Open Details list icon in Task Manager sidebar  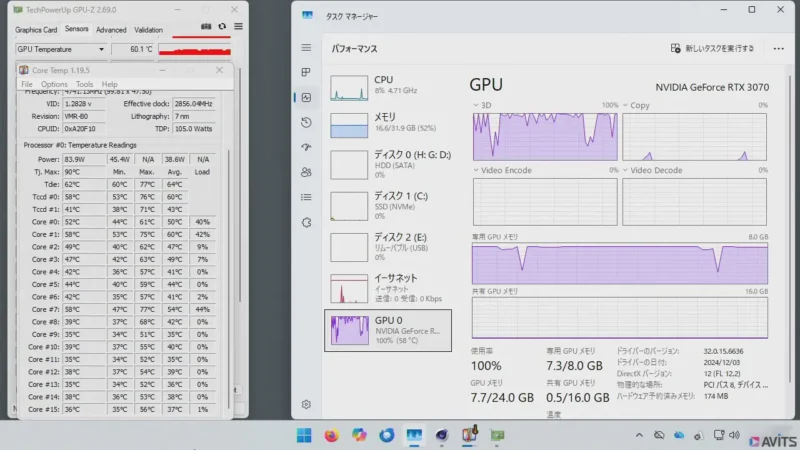[306, 197]
